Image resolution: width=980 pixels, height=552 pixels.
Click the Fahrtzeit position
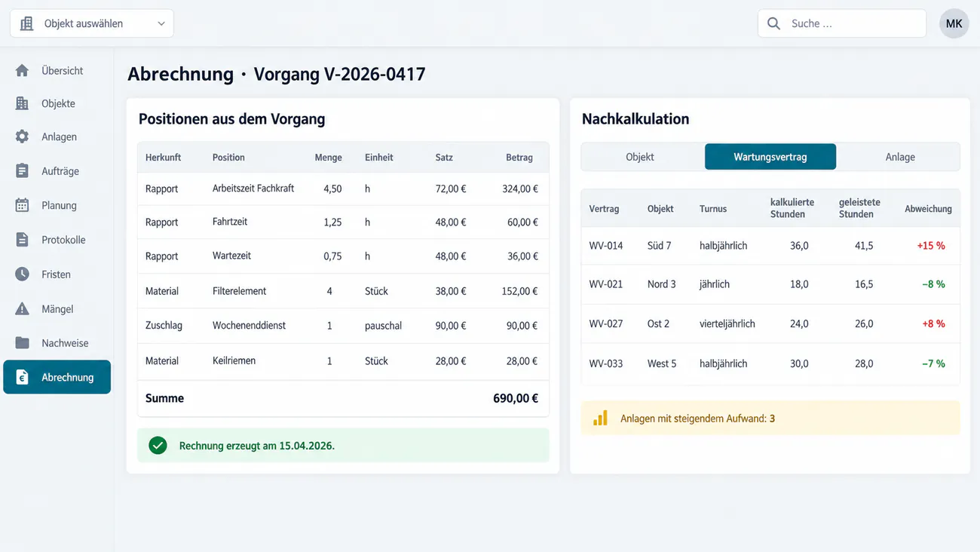tap(230, 222)
